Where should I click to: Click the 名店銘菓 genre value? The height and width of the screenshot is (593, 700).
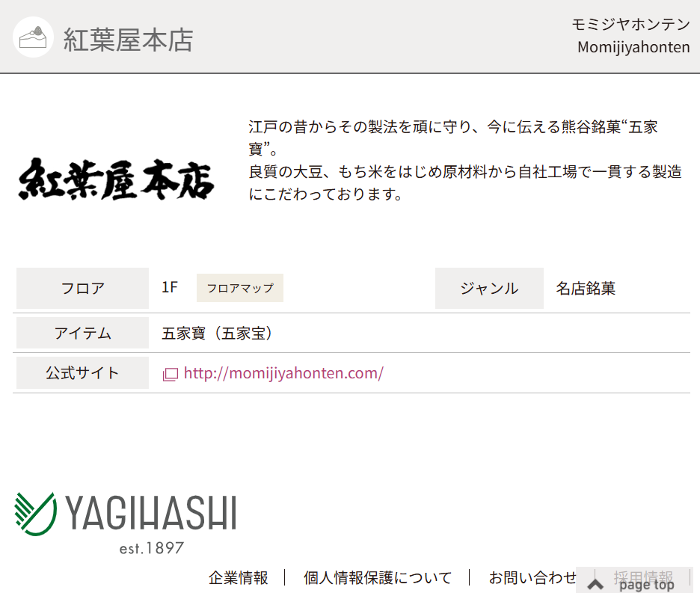(x=586, y=288)
